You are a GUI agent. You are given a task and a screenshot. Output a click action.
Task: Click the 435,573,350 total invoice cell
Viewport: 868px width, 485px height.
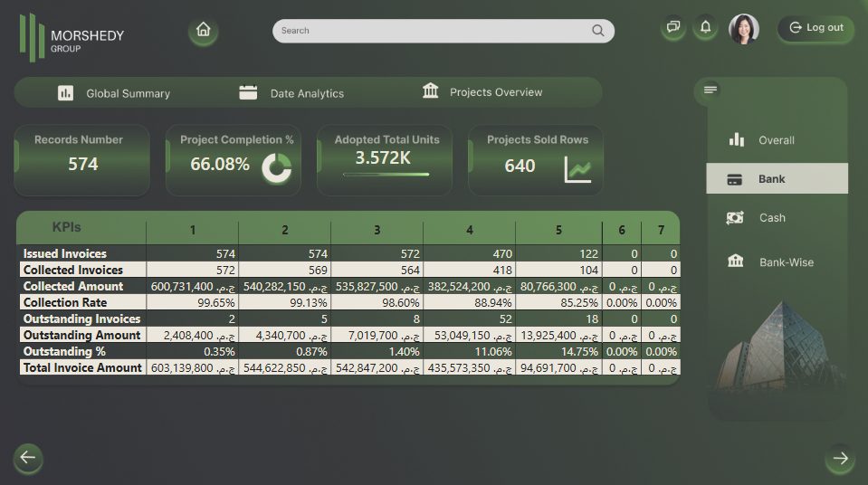tap(470, 367)
